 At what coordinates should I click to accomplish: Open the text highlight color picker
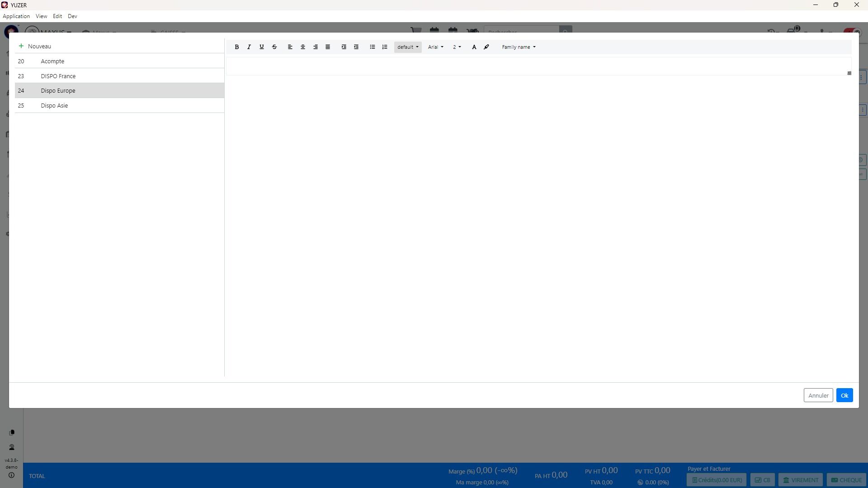(486, 47)
